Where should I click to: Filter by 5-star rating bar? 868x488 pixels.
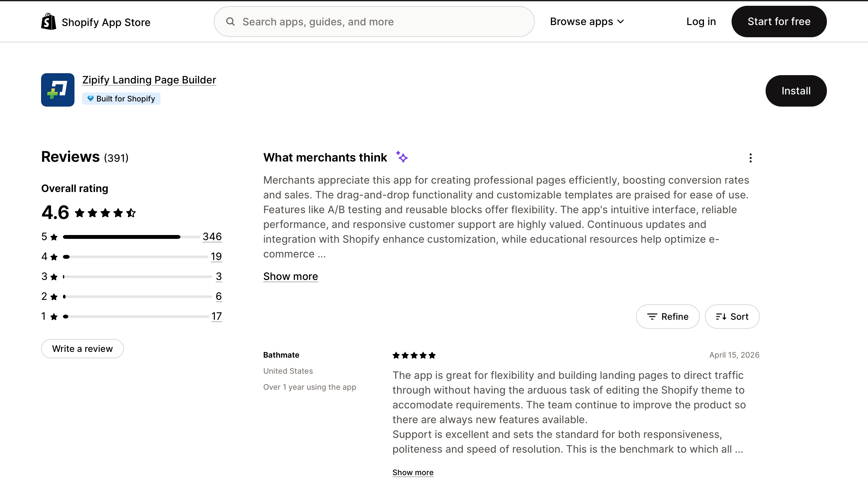(x=131, y=237)
